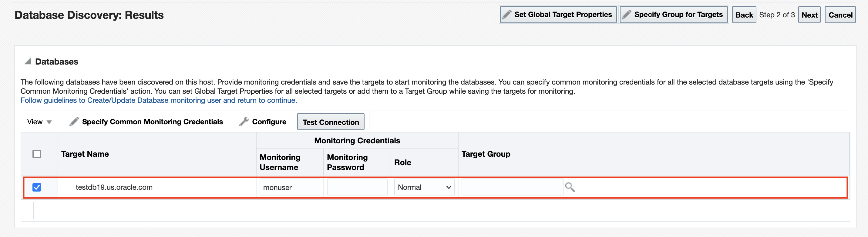Click the Target Name column header
The height and width of the screenshot is (237, 868).
tap(85, 154)
